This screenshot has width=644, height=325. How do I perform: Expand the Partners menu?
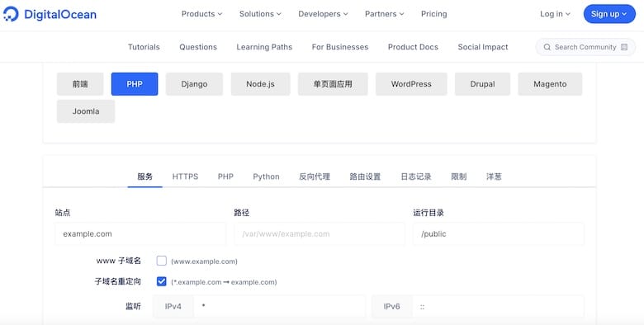pyautogui.click(x=385, y=14)
